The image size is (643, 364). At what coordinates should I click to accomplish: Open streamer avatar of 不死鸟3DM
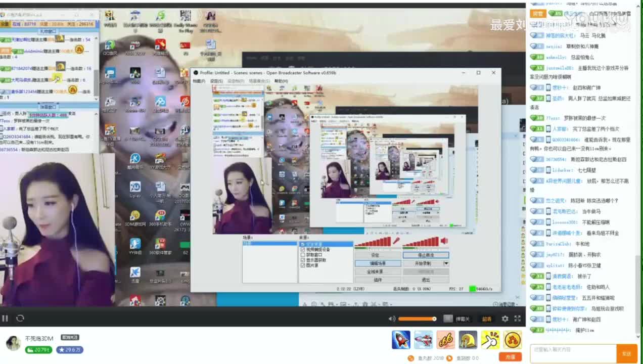(x=13, y=343)
